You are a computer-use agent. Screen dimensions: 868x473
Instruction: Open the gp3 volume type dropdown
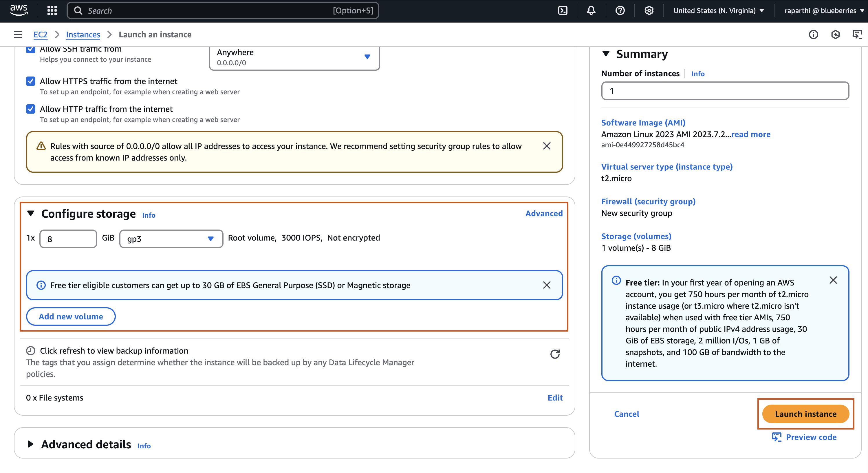click(171, 239)
